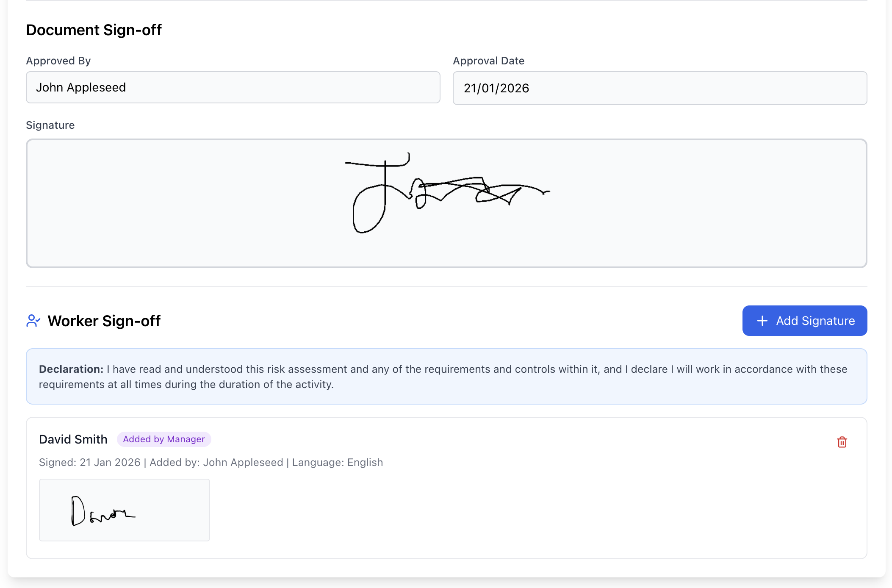Click the Approval Date label
Viewport: 892px width, 588px height.
[489, 60]
